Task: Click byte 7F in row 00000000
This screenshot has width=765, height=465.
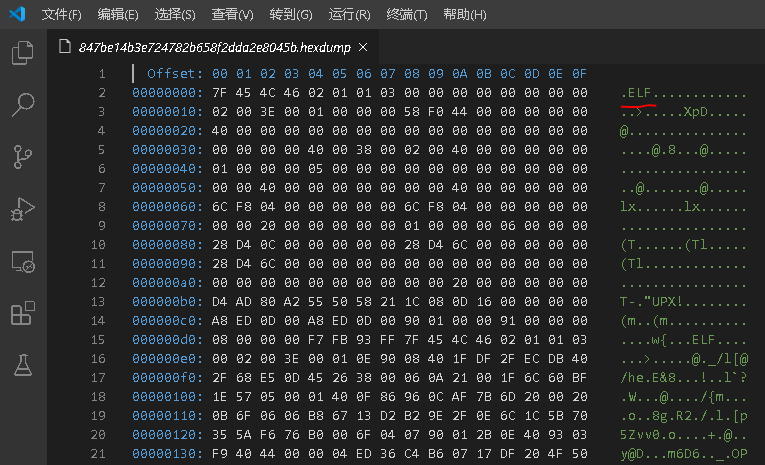Action: [220, 93]
